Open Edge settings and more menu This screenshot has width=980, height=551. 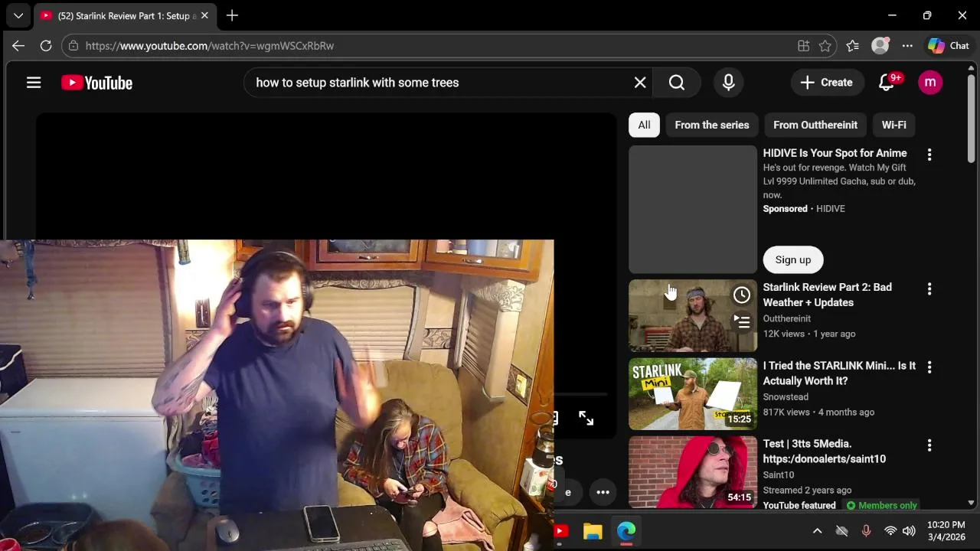907,46
